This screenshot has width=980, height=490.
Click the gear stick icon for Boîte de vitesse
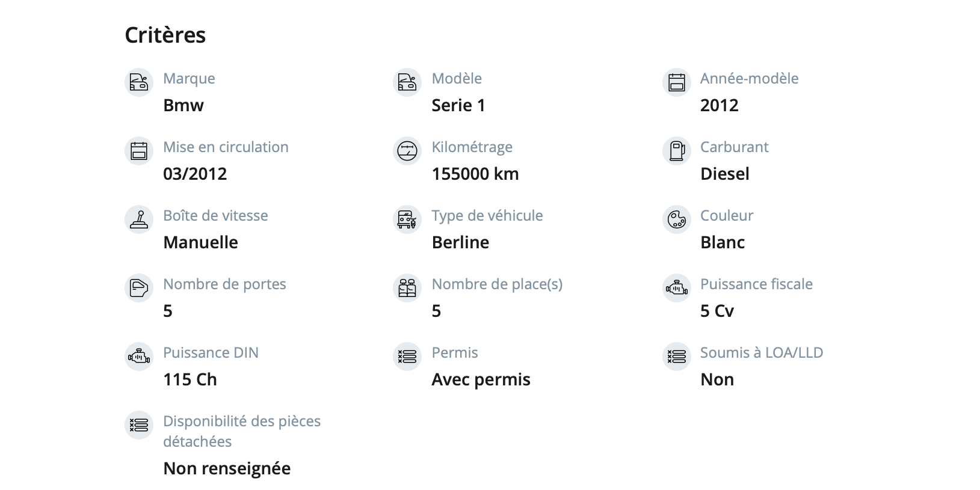point(139,219)
